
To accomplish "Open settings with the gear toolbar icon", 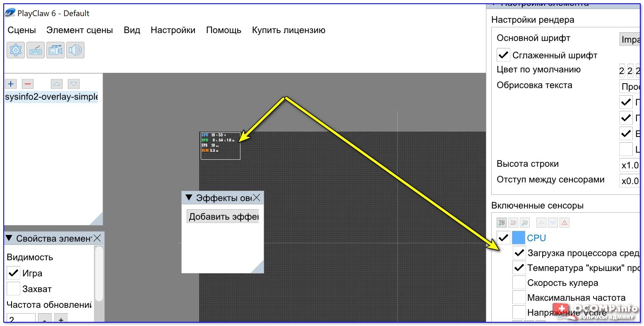I will tap(16, 50).
